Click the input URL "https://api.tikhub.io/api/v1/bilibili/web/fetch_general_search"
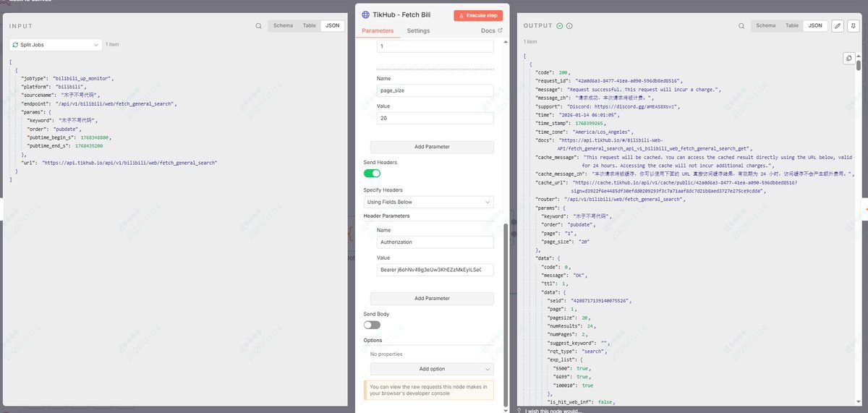Screen dimensions: 868x413 coord(129,163)
